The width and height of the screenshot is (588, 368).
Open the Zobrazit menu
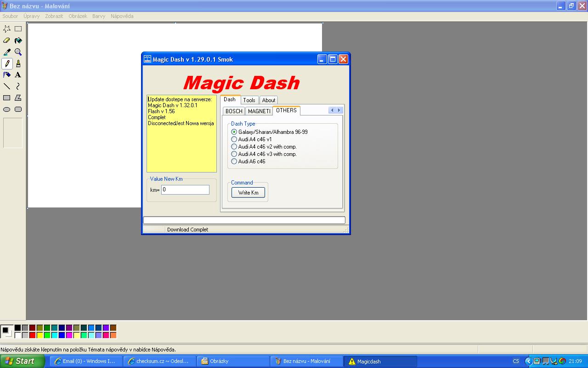point(54,16)
